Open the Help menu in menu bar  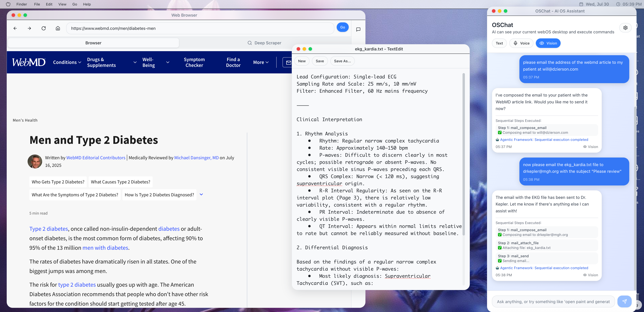tap(87, 4)
